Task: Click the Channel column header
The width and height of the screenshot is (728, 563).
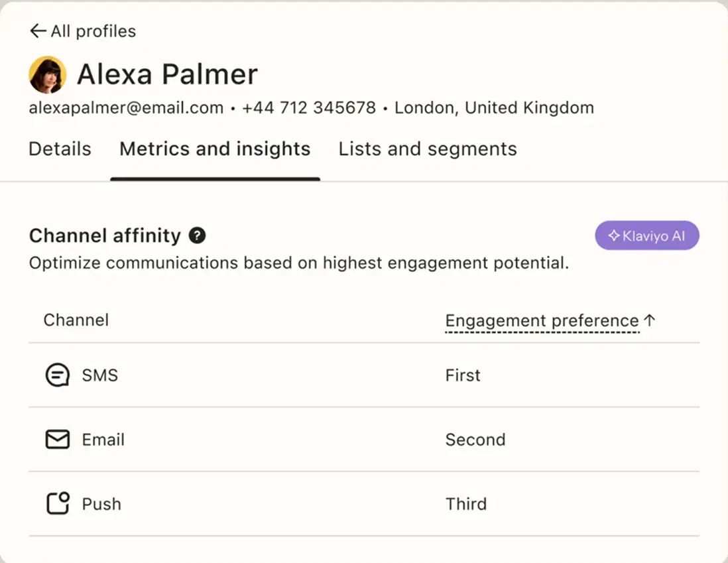Action: tap(76, 320)
